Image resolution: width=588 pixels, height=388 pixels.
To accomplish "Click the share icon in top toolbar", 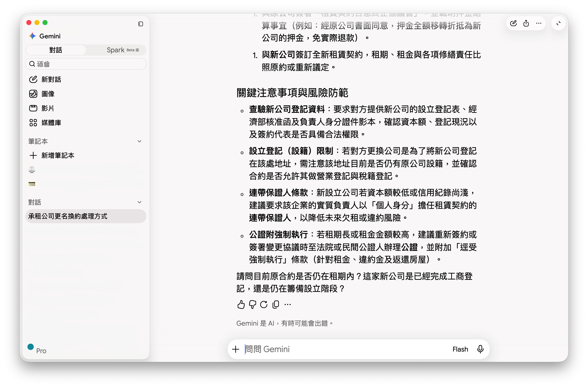I will pos(526,24).
